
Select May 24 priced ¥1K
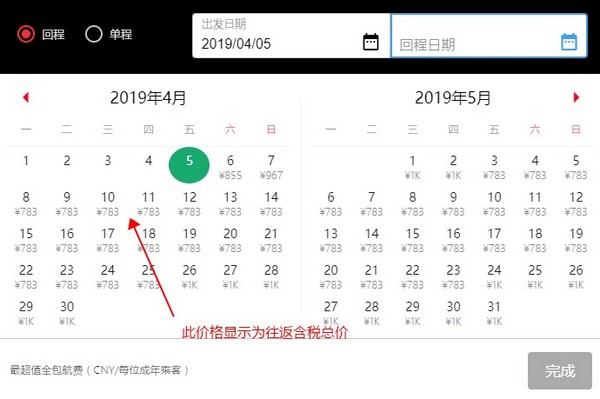coord(494,277)
